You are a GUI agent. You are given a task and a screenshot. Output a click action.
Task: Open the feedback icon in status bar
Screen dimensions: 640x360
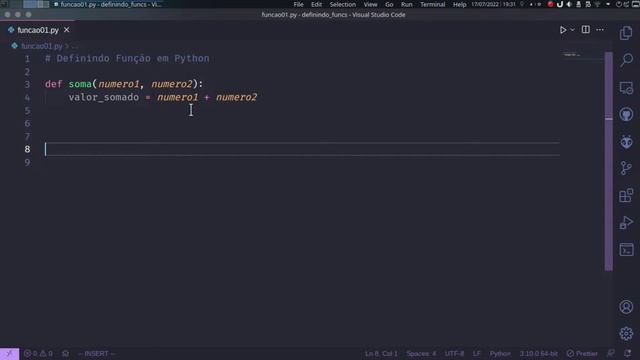611,353
